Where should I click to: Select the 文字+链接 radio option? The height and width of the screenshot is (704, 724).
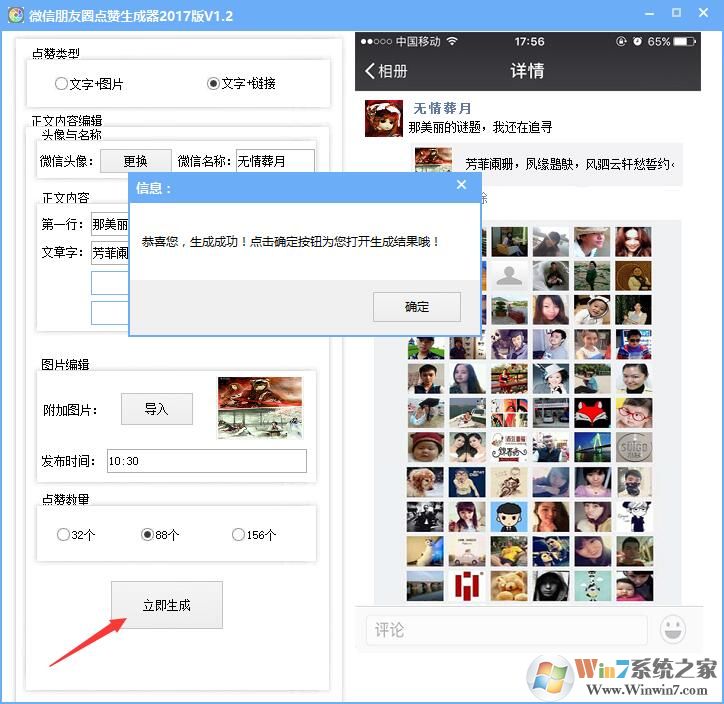click(x=241, y=84)
